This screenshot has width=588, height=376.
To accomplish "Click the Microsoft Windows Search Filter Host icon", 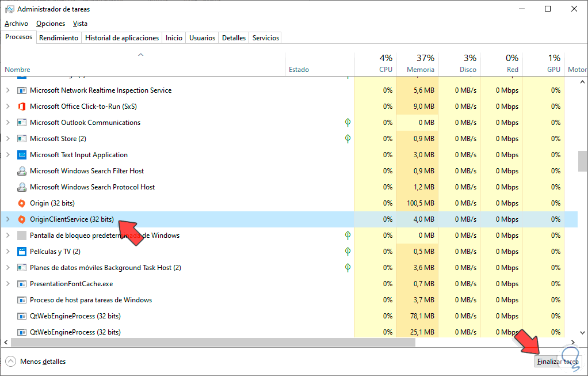I will (22, 171).
